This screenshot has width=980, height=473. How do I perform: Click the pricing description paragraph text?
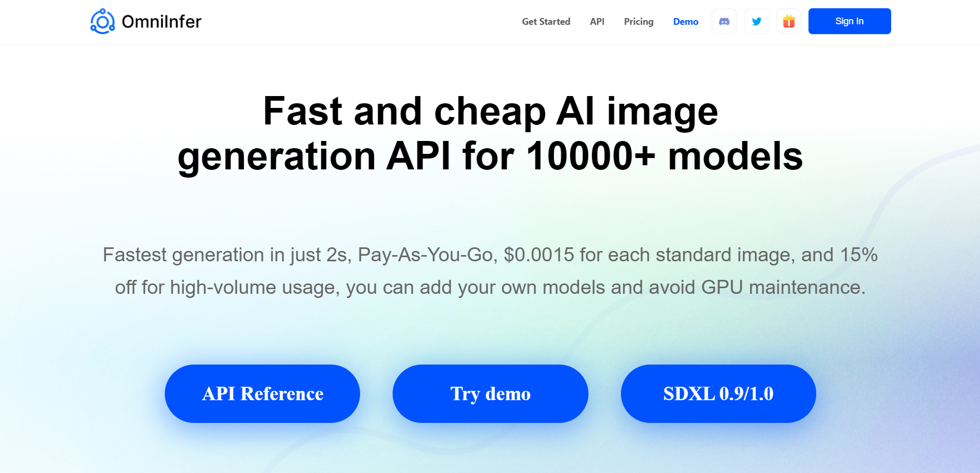(490, 271)
